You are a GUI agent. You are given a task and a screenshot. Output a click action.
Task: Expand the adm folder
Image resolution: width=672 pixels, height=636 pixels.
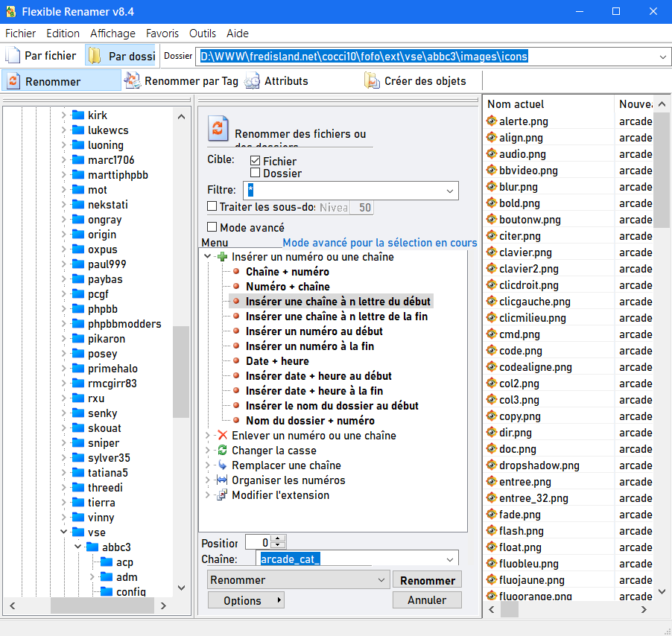(92, 577)
